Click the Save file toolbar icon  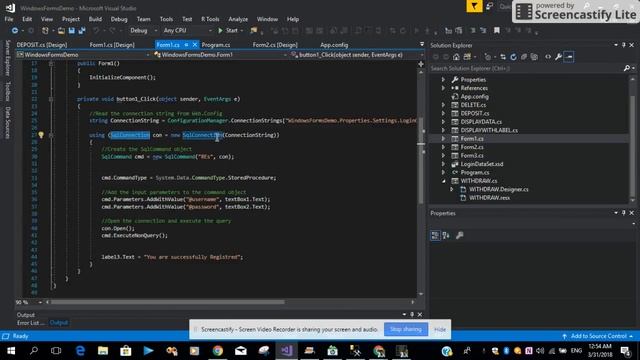pyautogui.click(x=71, y=31)
